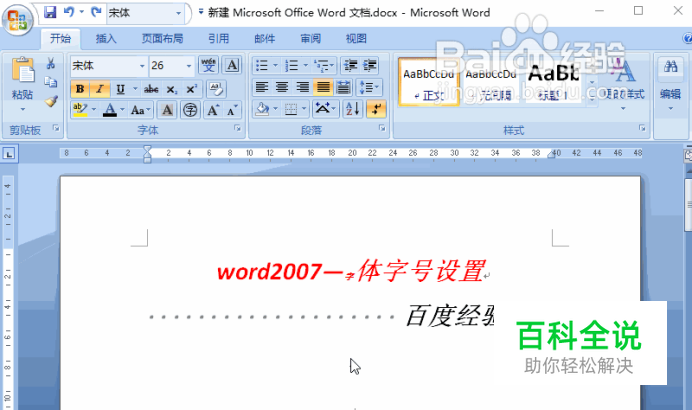This screenshot has height=410, width=692.
Task: Insert enclosed character 字
Action: click(x=190, y=110)
